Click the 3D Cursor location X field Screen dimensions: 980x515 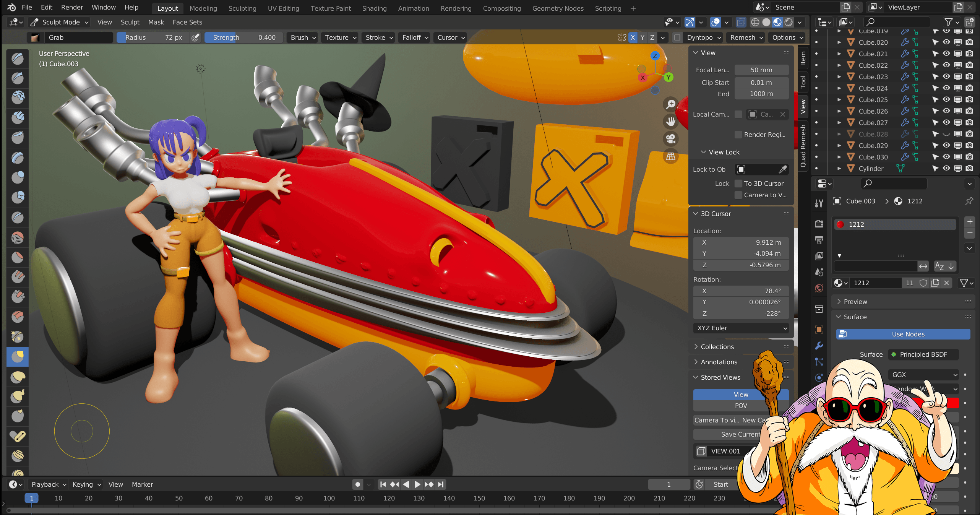click(x=741, y=242)
